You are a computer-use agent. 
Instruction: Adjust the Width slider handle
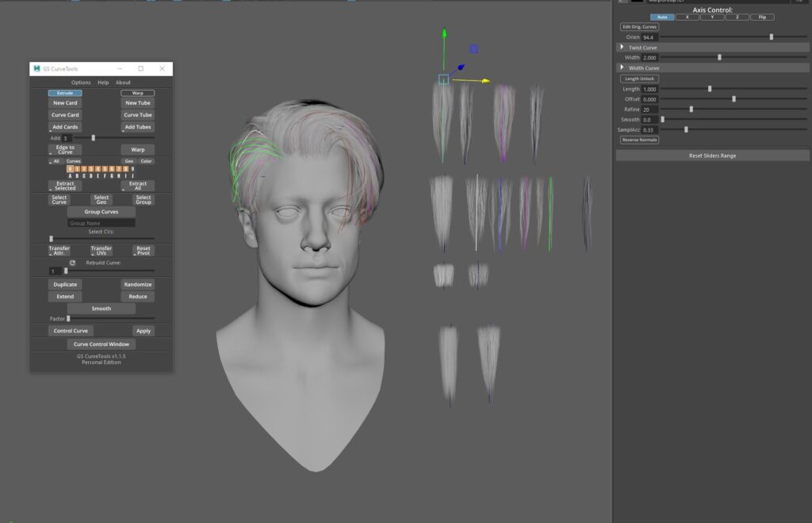coord(719,57)
